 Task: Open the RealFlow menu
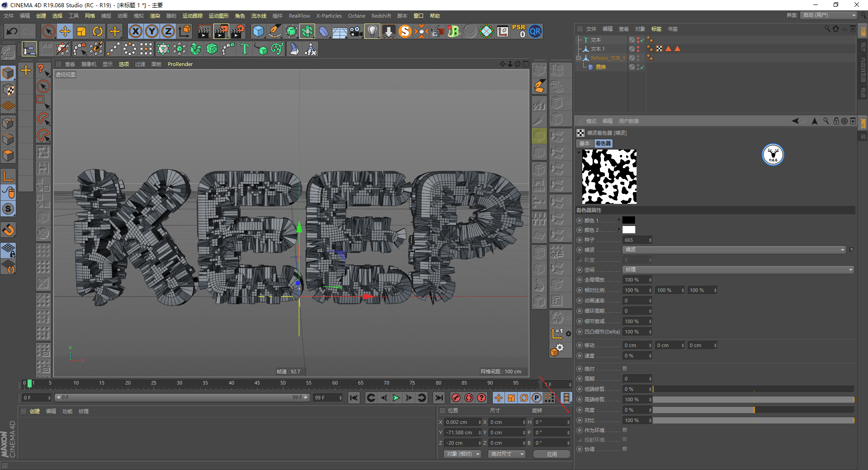pos(299,16)
